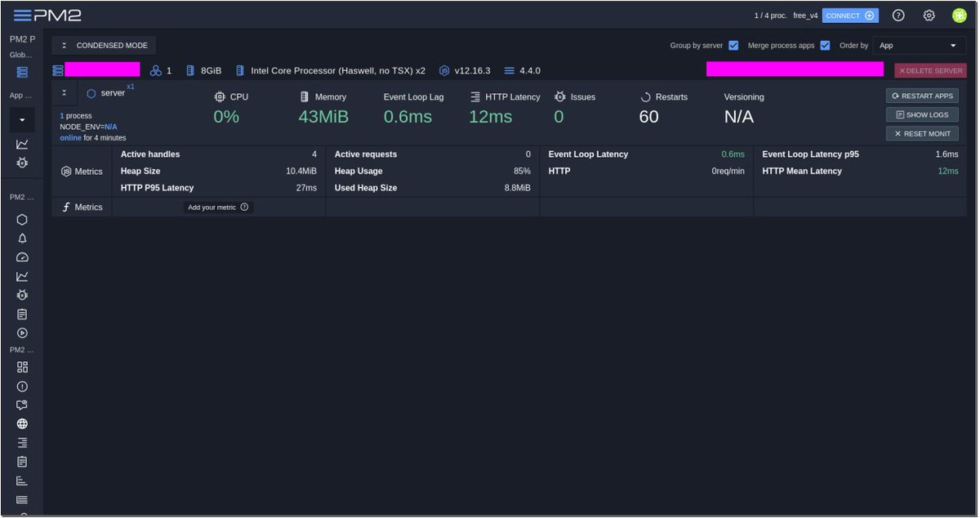Open the chat bubble icon in sidebar
The height and width of the screenshot is (518, 980).
[22, 405]
